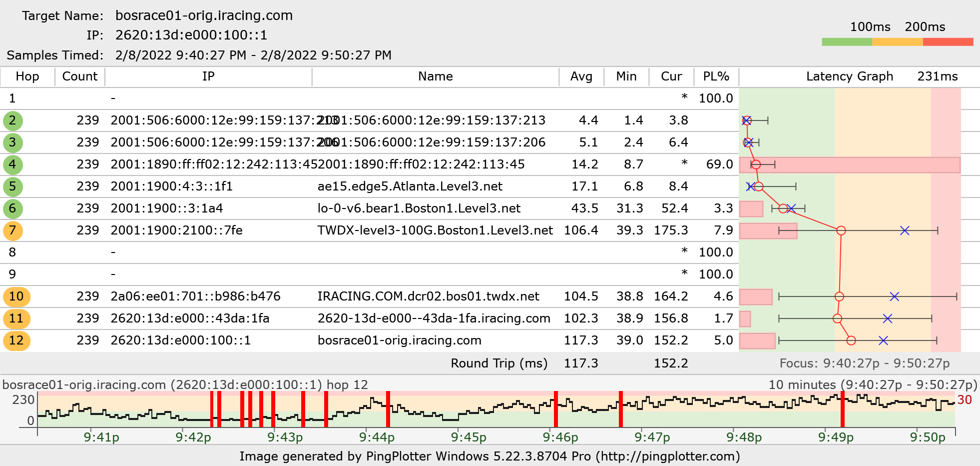This screenshot has height=466, width=980.
Task: Select the orange hop 12 badge
Action: click(16, 340)
